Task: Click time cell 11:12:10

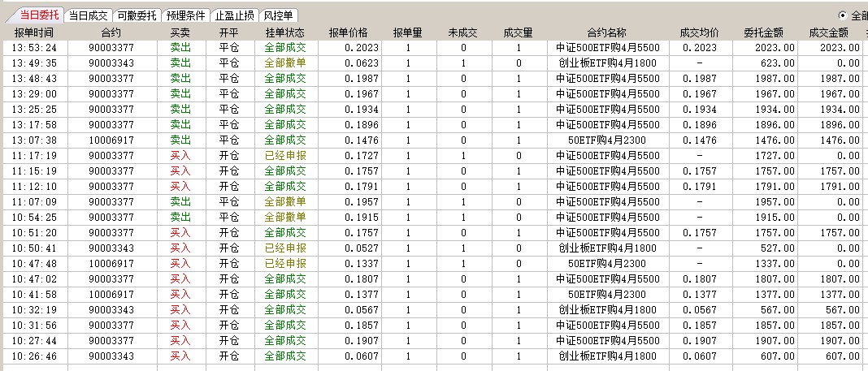Action: 34,187
